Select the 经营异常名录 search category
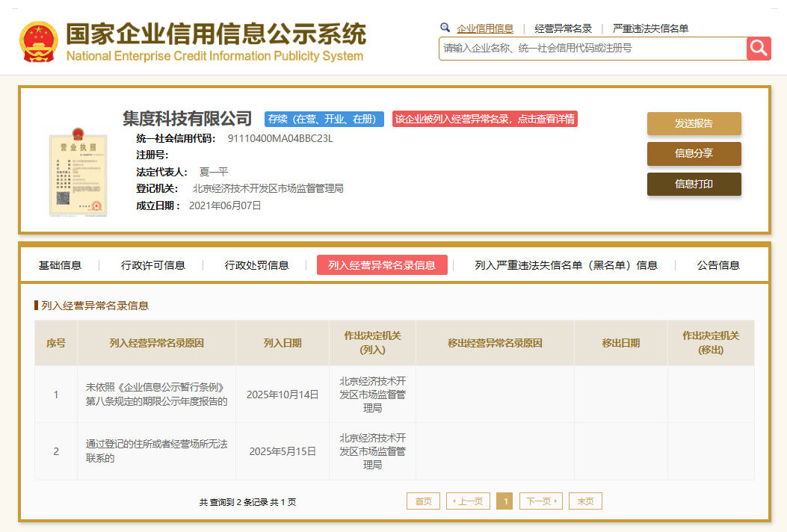This screenshot has height=532, width=787. 563,29
